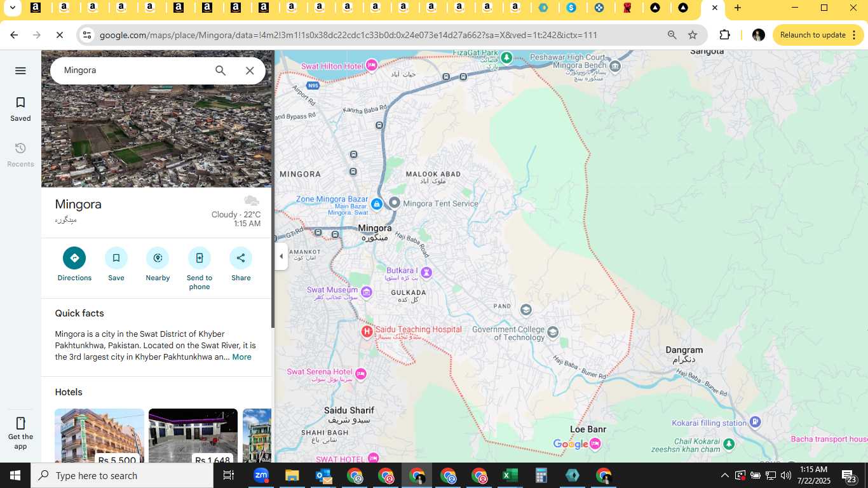Select the FizaGat Park marker
The image size is (868, 488).
(506, 58)
